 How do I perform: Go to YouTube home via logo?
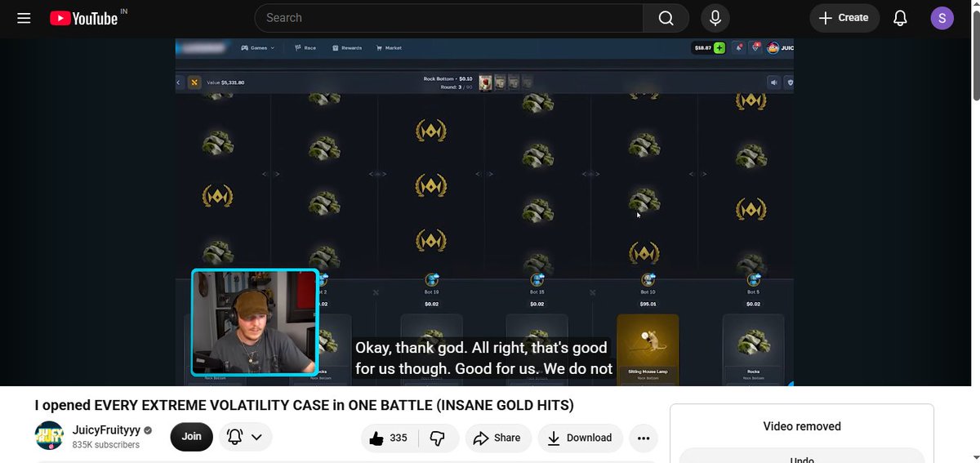(83, 18)
